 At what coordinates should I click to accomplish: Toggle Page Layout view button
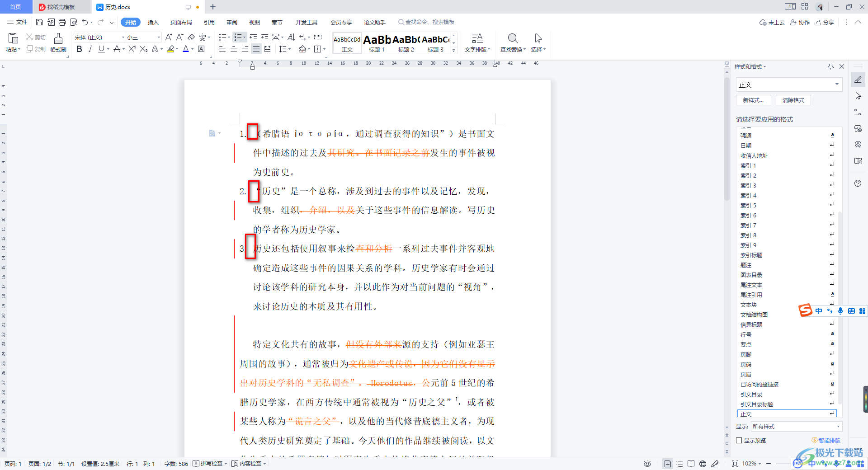667,464
